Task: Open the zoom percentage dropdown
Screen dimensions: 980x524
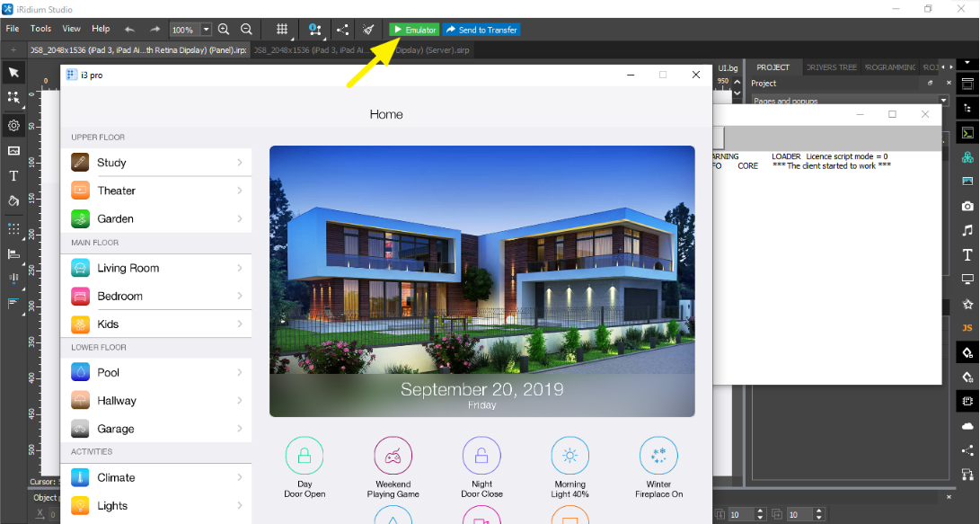Action: click(x=207, y=30)
